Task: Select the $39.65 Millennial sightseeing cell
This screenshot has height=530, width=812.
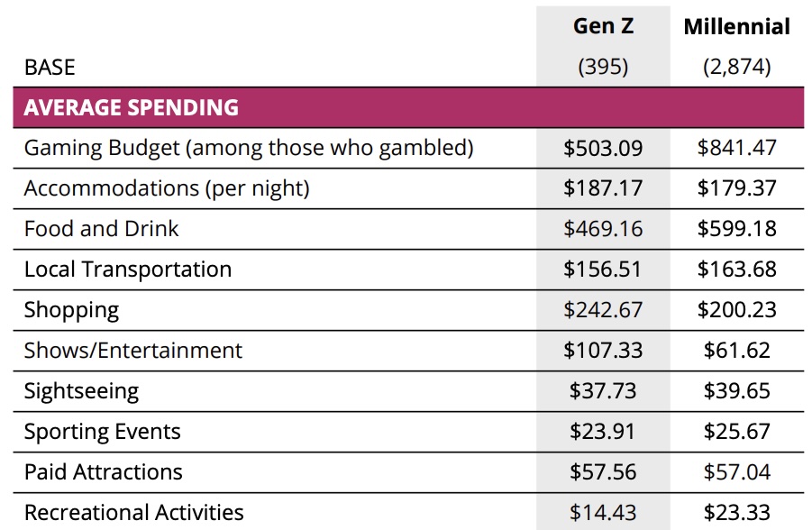Action: coord(736,391)
